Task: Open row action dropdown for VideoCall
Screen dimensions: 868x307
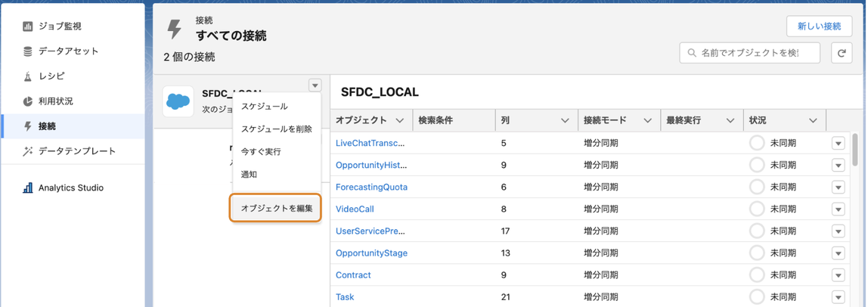Action: (838, 209)
